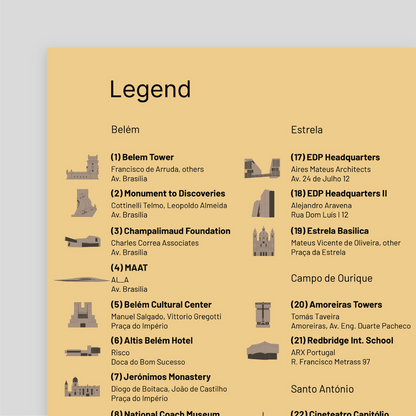Click Cottinelli Telmo, Leopoldo Almeida text
416x416 pixels.
point(169,205)
